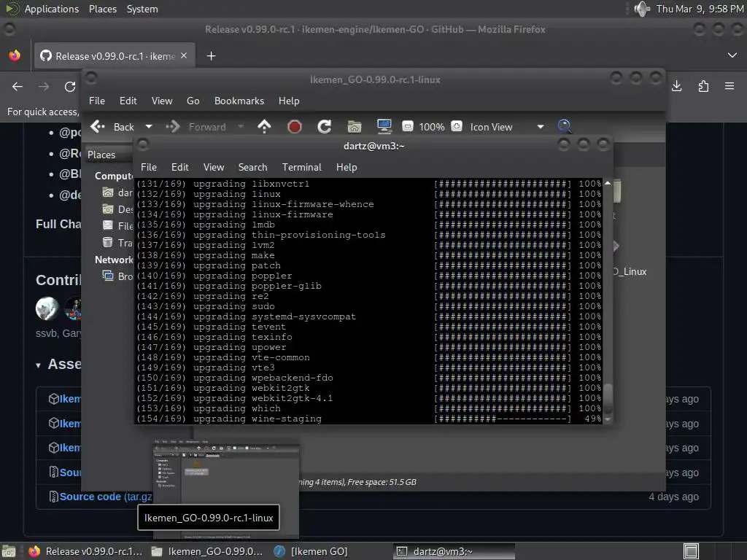
Task: Open the Icon View mode dropdown
Action: [507, 127]
